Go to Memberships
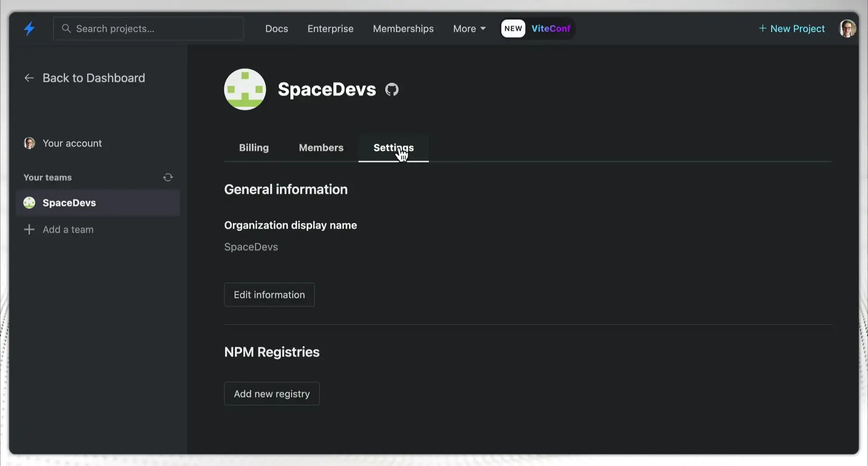The height and width of the screenshot is (466, 868). pyautogui.click(x=403, y=28)
